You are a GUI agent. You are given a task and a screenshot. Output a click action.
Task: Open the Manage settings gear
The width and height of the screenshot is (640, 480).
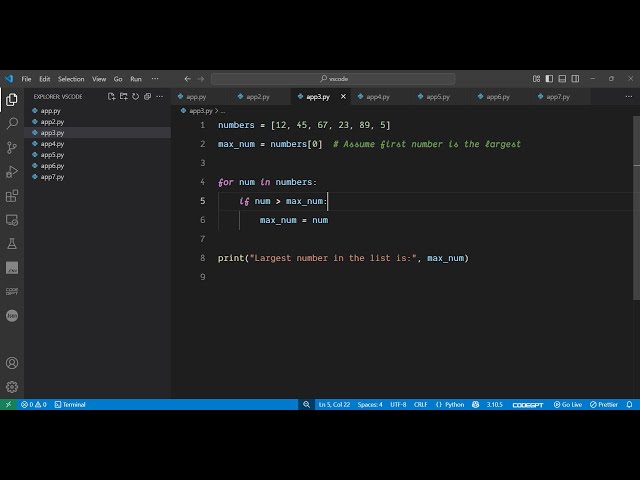[x=12, y=387]
